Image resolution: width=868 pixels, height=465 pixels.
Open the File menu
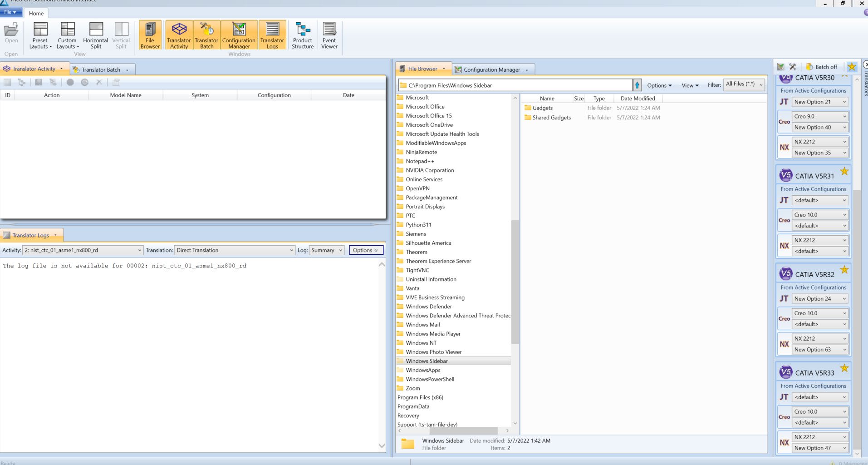coord(10,12)
